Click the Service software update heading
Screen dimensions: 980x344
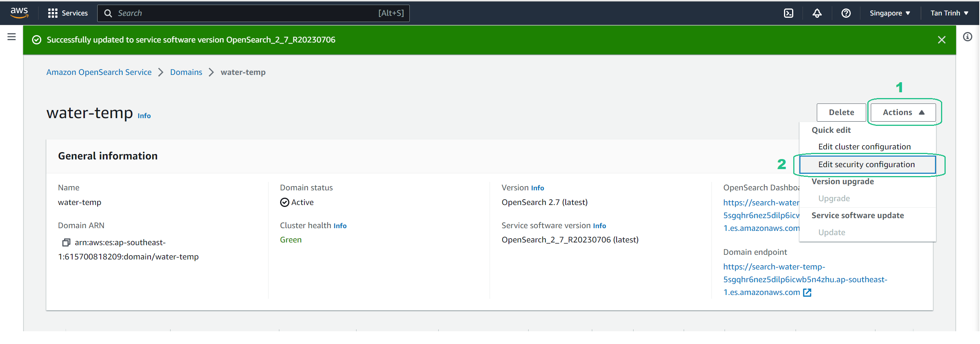point(857,215)
